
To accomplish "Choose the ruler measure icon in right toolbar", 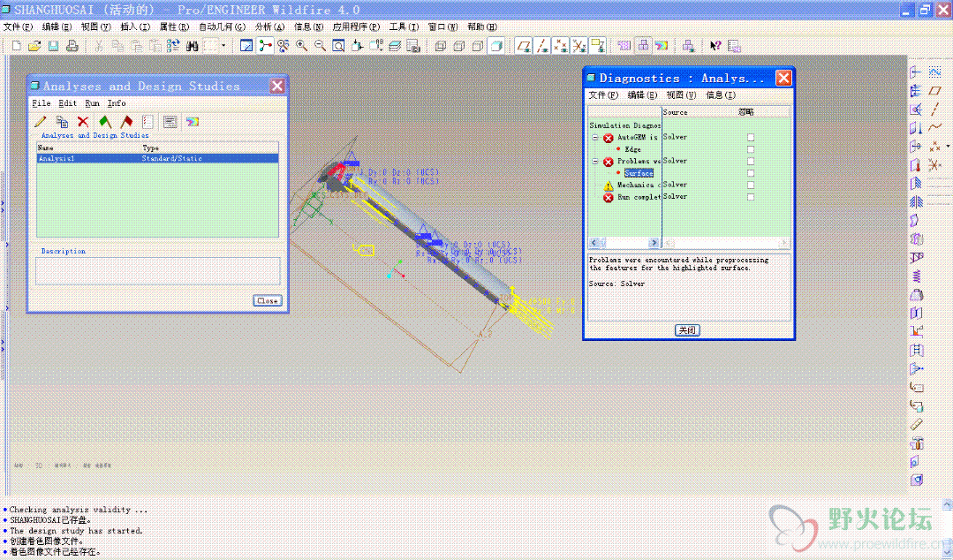I will [917, 424].
